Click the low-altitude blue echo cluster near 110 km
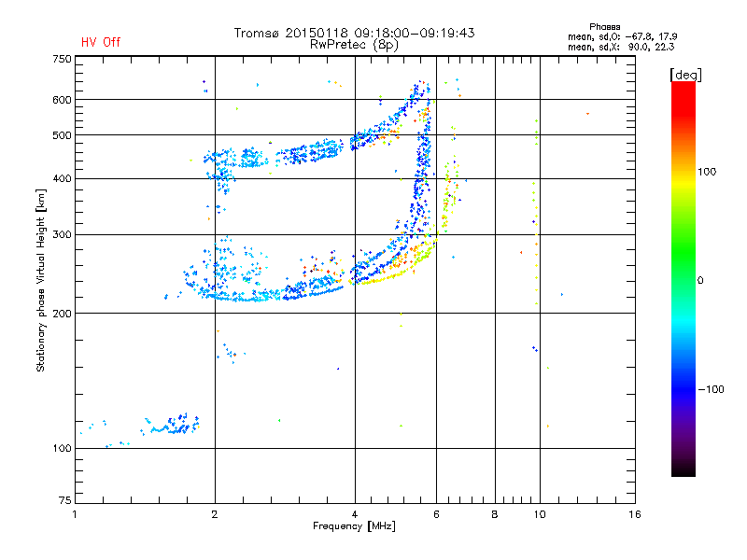Image resolution: width=747 pixels, height=560 pixels. (x=173, y=424)
